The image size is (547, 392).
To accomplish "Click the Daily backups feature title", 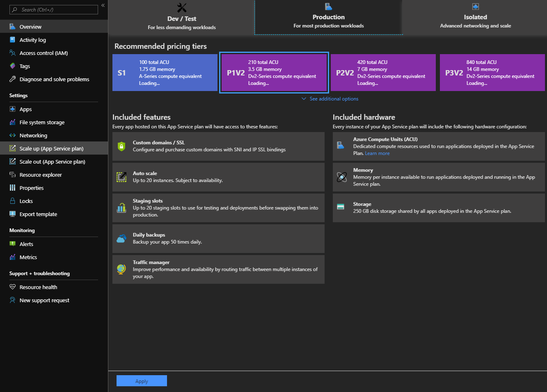I will coord(149,235).
